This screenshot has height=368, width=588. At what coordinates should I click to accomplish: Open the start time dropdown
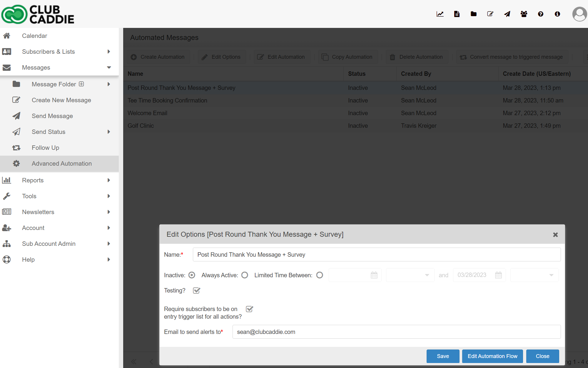point(410,275)
